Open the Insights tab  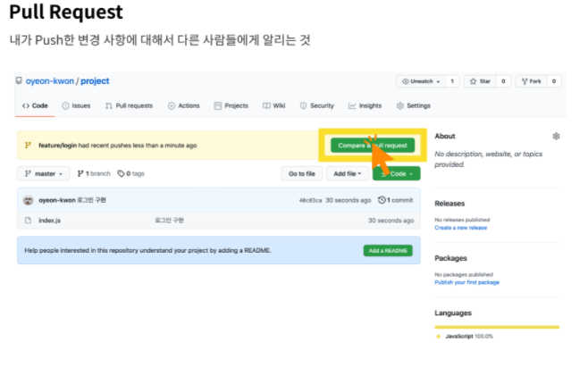click(365, 105)
